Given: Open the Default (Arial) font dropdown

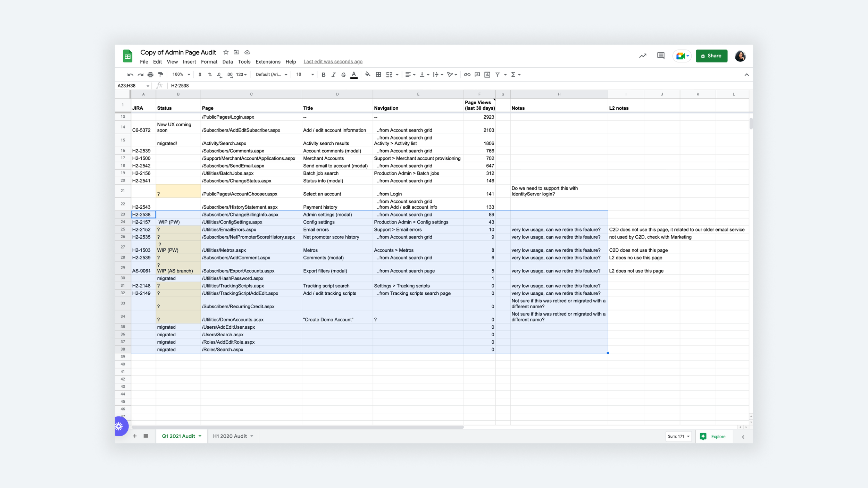Looking at the screenshot, I should tap(272, 75).
